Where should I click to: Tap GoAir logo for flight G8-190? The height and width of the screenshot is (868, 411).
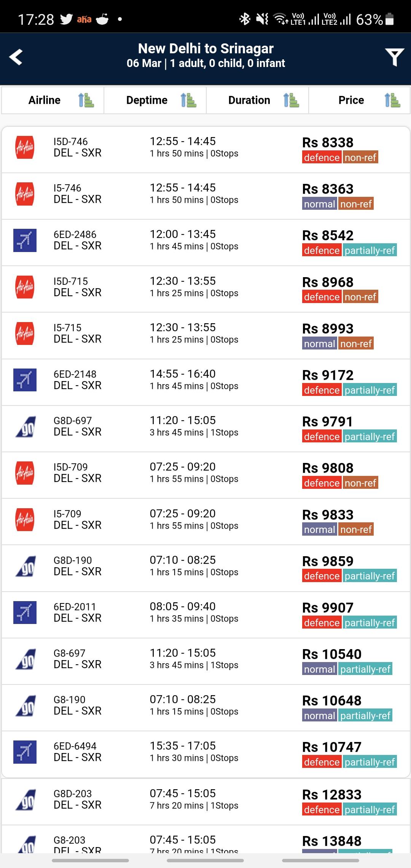pyautogui.click(x=25, y=705)
